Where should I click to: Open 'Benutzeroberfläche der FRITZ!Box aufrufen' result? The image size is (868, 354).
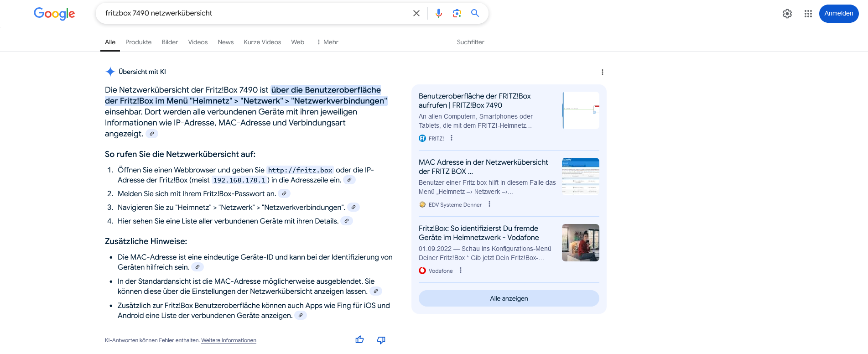click(475, 101)
